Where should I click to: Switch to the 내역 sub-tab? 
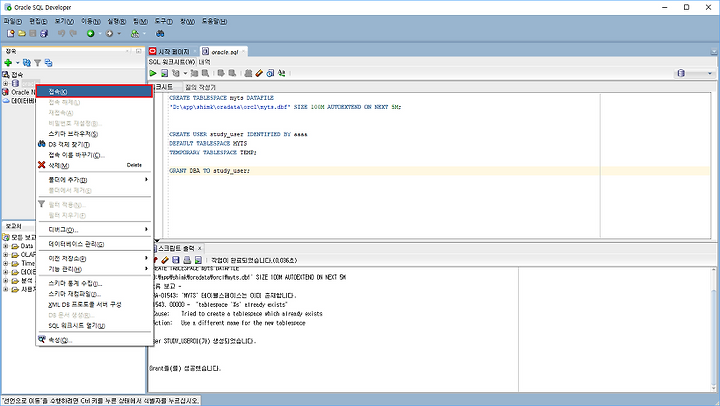coord(204,62)
